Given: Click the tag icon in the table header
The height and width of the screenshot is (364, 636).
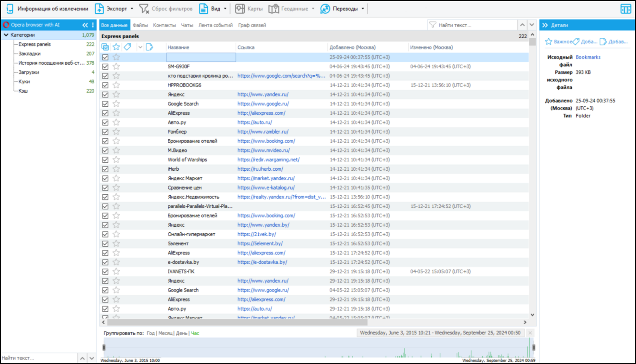Looking at the screenshot, I should pyautogui.click(x=128, y=47).
